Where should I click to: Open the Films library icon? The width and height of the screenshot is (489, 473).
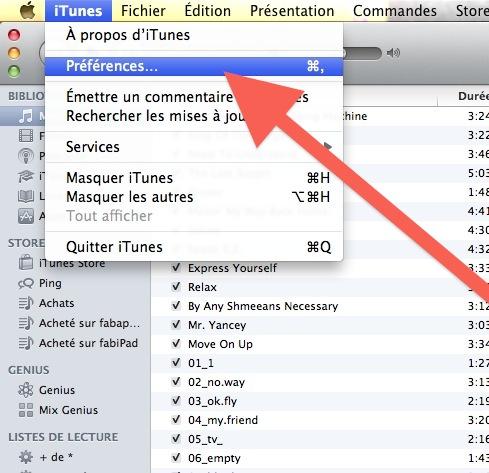pos(26,136)
